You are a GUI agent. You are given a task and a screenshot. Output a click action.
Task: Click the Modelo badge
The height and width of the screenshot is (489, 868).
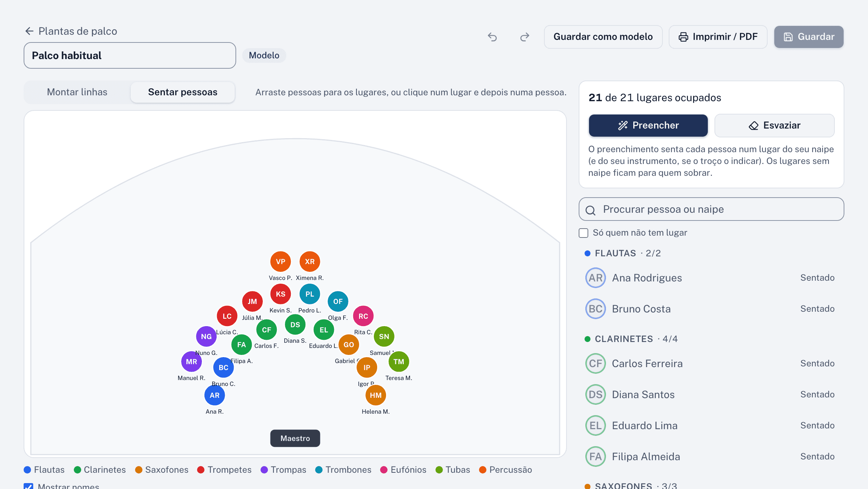pyautogui.click(x=264, y=55)
